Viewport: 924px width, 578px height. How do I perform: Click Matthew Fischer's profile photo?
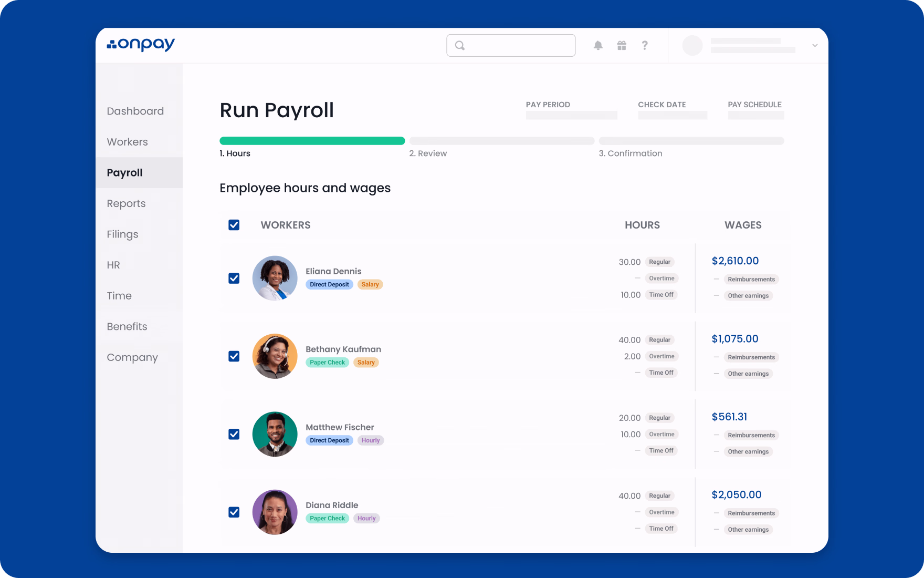point(275,434)
